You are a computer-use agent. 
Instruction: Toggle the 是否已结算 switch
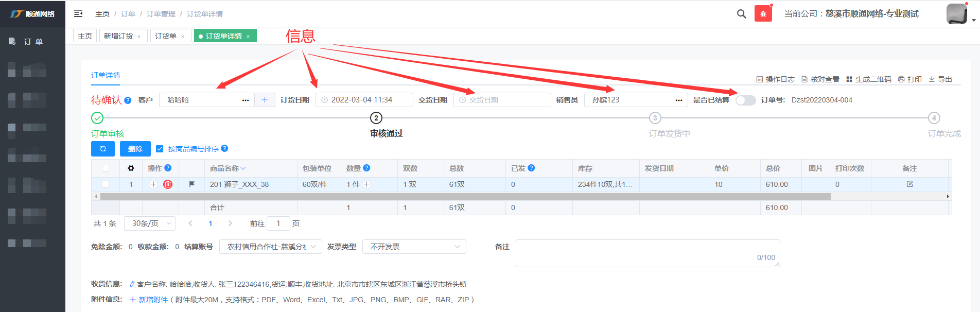[x=745, y=100]
